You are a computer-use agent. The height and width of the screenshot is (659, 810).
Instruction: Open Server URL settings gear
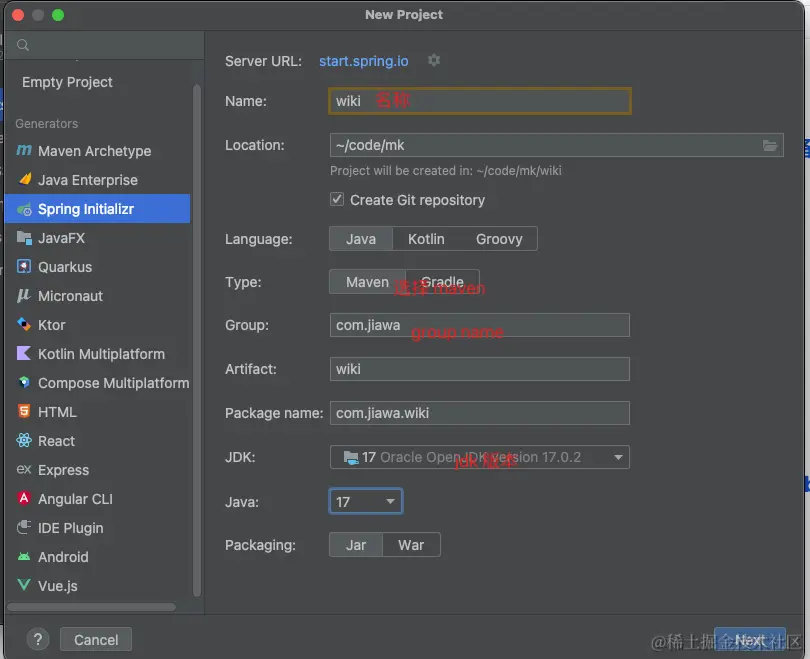433,61
